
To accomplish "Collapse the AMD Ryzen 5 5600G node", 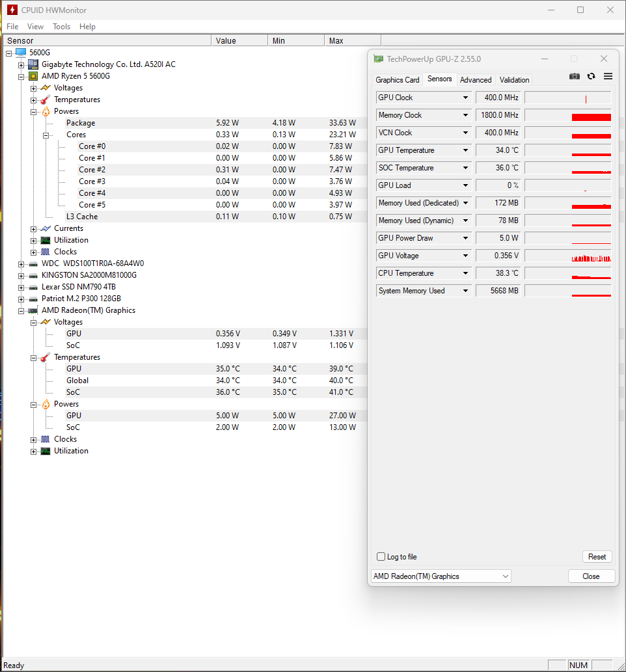I will [21, 77].
